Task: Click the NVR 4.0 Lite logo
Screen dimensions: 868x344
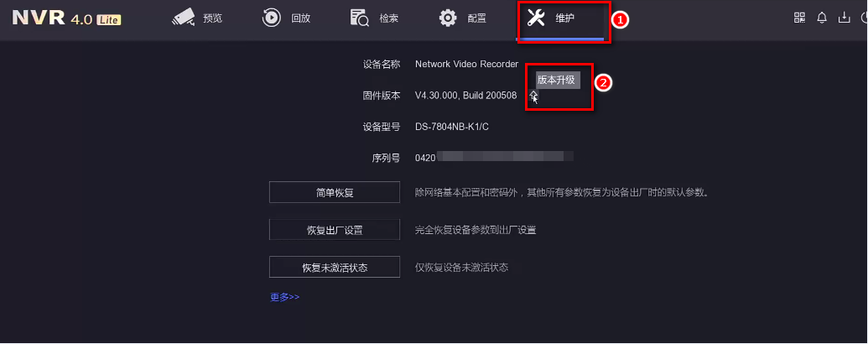Action: tap(66, 18)
